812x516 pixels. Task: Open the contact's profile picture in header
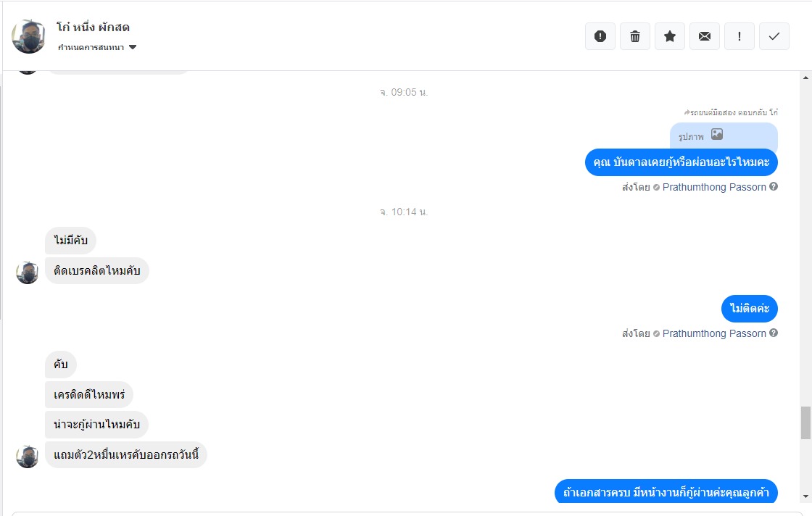pos(29,36)
